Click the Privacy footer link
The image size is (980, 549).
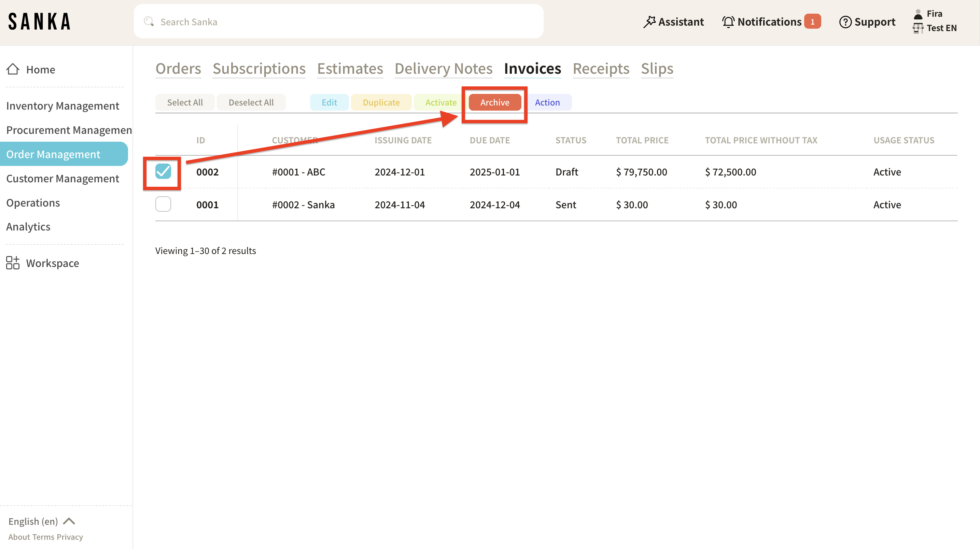(x=70, y=537)
